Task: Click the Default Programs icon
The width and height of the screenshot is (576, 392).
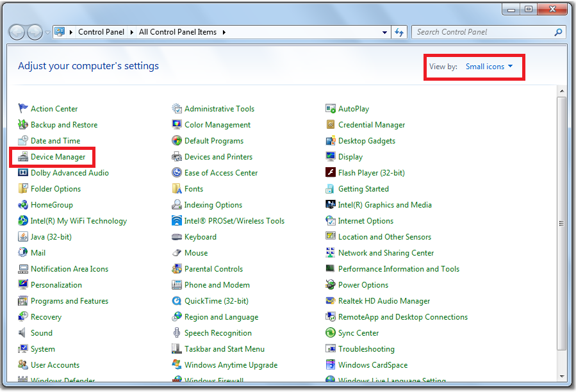Action: 177,141
